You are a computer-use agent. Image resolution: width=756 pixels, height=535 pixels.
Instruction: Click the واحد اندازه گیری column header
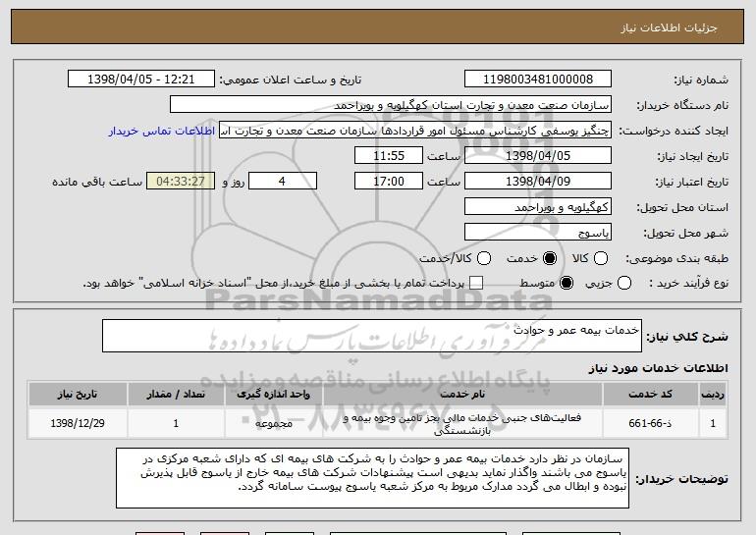tap(273, 395)
